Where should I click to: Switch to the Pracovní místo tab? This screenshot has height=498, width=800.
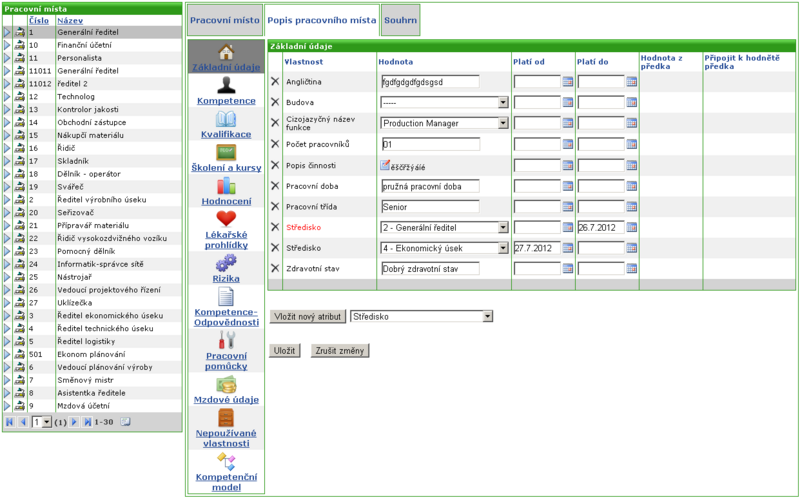(224, 20)
